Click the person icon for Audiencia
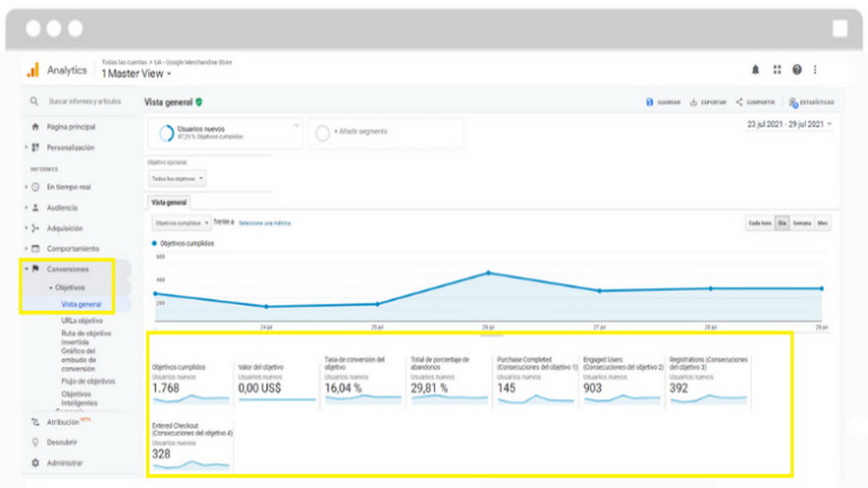This screenshot has width=868, height=488. tap(36, 207)
